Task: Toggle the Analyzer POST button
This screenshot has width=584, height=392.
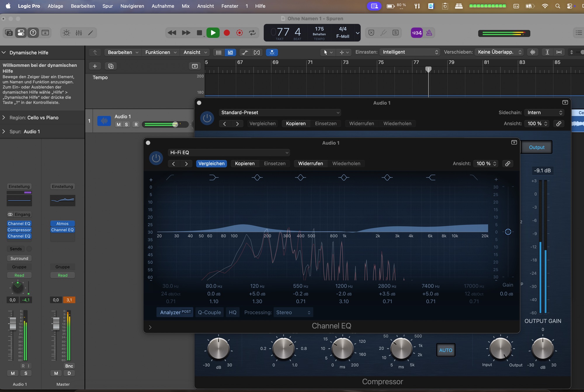Action: [175, 312]
